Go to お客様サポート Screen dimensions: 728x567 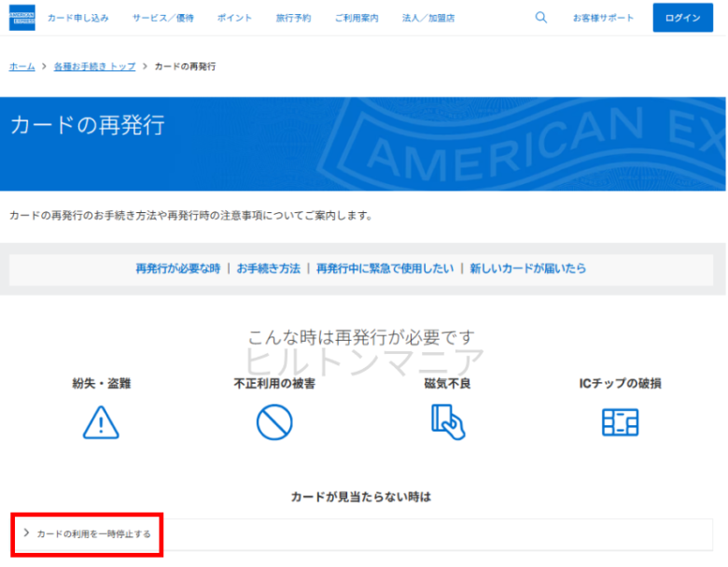coord(603,18)
